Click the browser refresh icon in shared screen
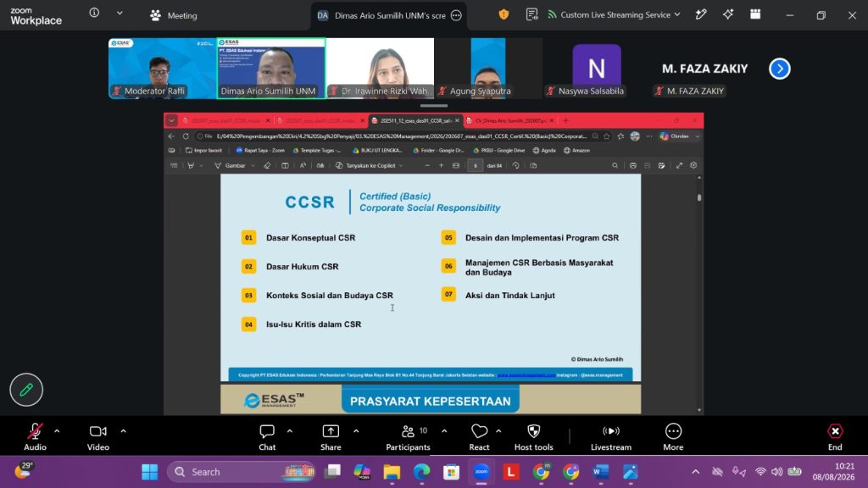 (x=186, y=136)
